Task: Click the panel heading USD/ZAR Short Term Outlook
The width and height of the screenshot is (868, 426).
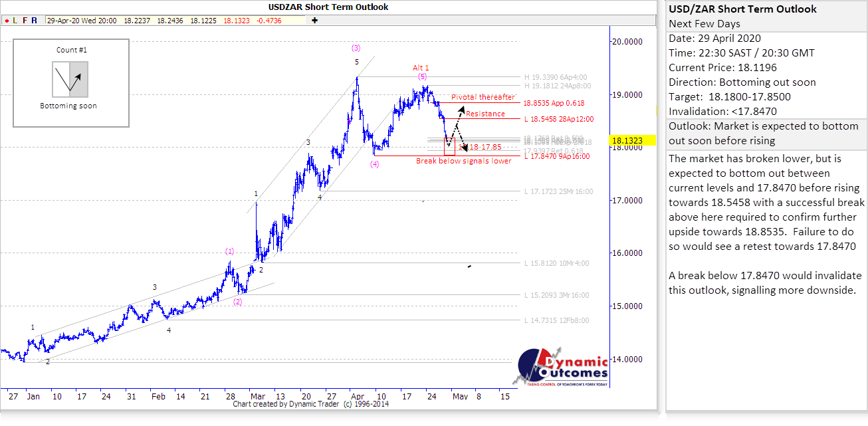Action: pyautogui.click(x=742, y=9)
